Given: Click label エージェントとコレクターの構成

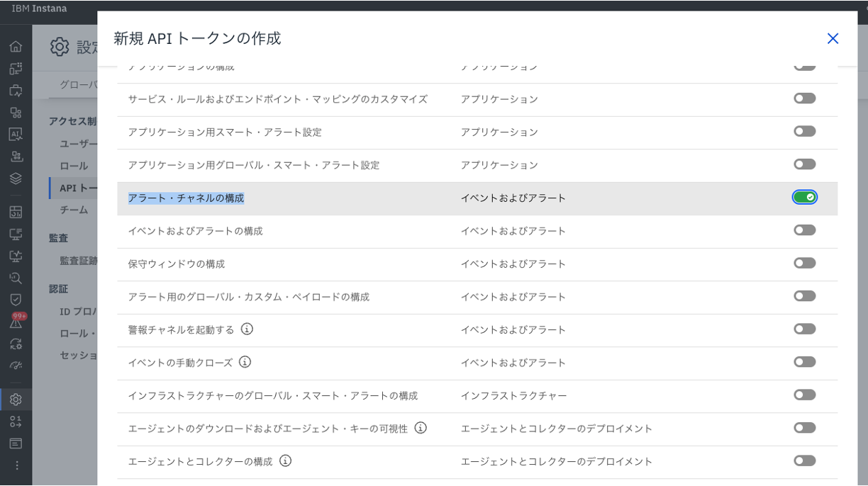Looking at the screenshot, I should click(200, 462).
